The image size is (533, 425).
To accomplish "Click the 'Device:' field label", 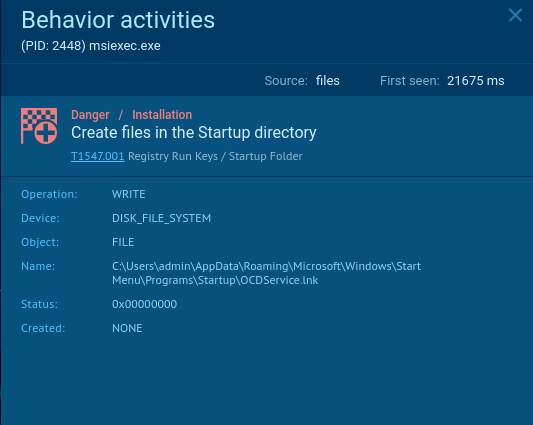I will [40, 218].
